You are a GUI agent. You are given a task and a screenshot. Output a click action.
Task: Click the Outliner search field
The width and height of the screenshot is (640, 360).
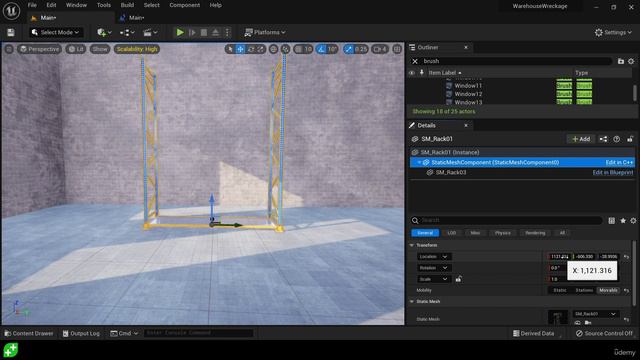tap(516, 61)
